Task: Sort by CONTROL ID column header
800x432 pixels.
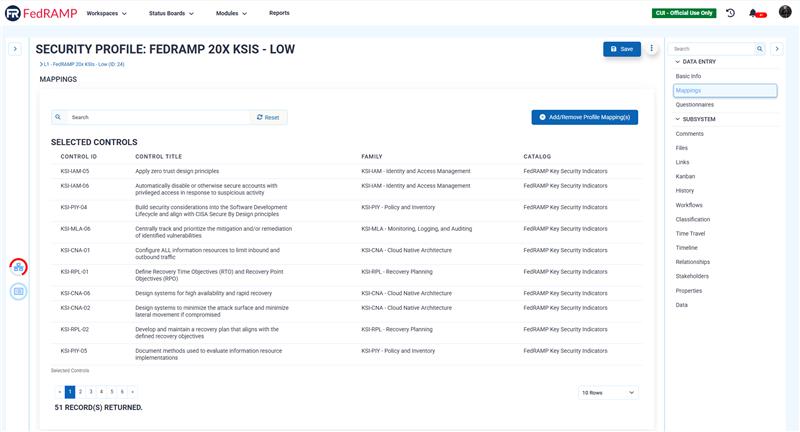Action: 79,157
